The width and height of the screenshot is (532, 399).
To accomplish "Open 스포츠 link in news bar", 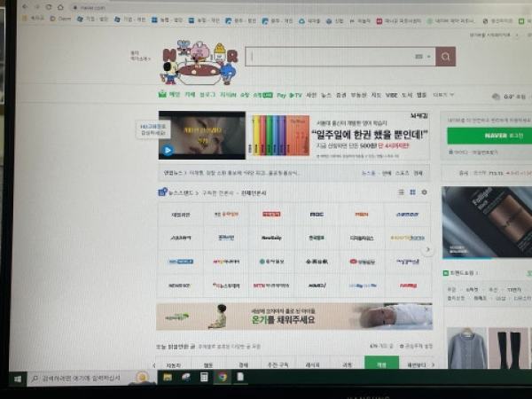I will click(x=402, y=173).
